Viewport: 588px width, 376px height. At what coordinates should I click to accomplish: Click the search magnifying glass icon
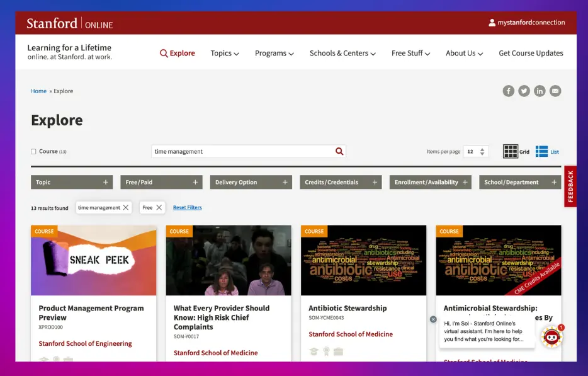click(x=339, y=151)
